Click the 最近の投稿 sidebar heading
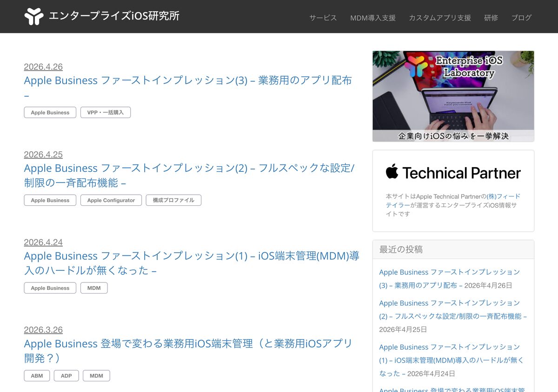 (x=401, y=249)
